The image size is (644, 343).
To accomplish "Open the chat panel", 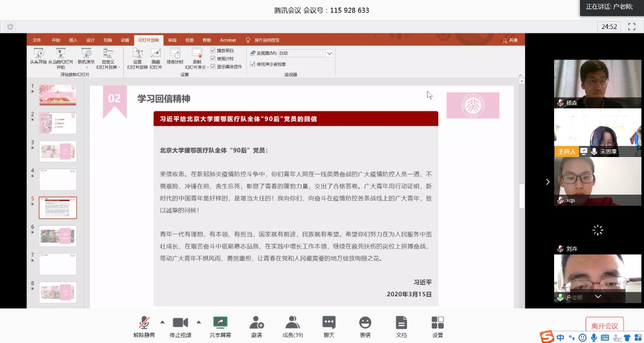I will 329,323.
